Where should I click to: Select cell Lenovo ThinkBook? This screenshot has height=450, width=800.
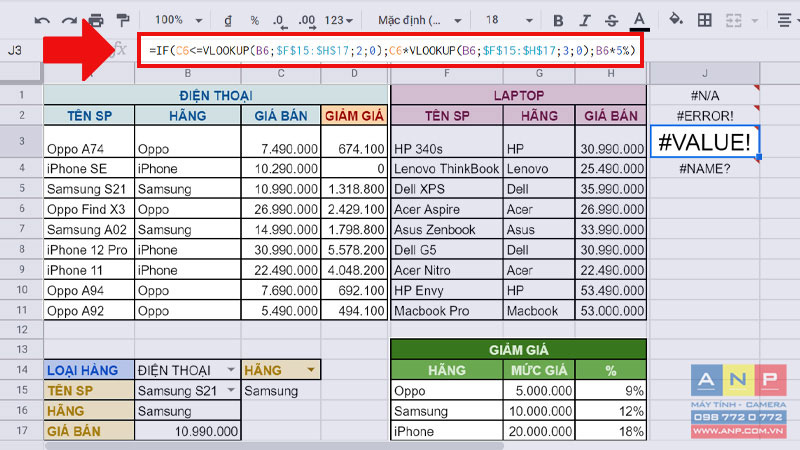tap(447, 168)
